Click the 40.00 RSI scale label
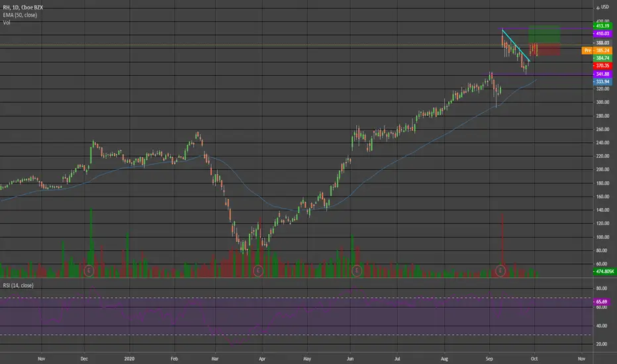 pos(602,326)
